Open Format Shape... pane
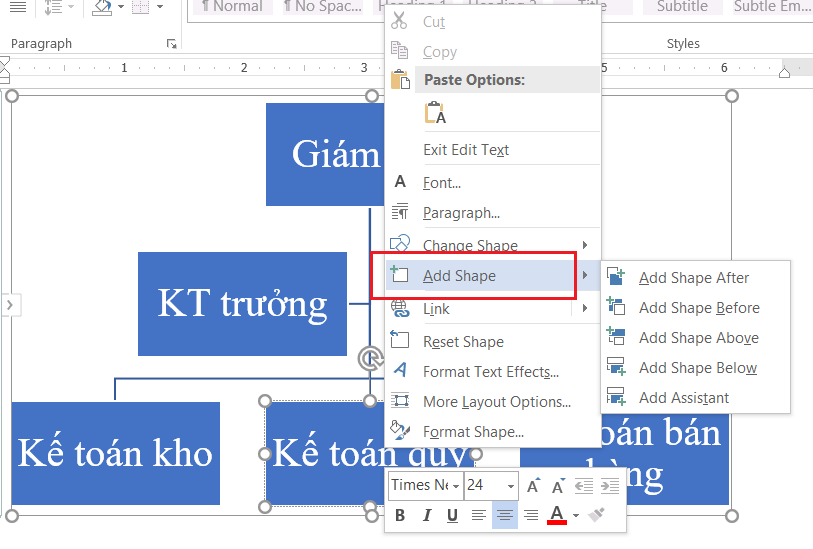Viewport: 813px width, 549px height. tap(473, 432)
